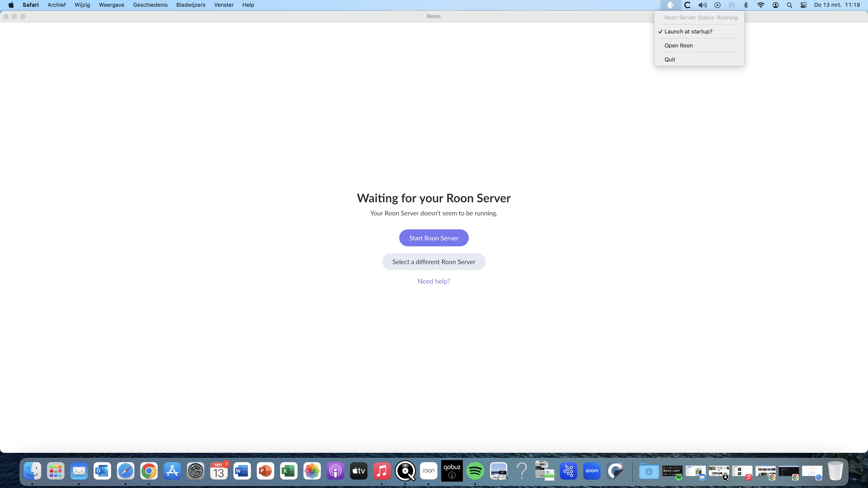Open Excel from the Dock
Image resolution: width=868 pixels, height=488 pixels.
tap(288, 470)
